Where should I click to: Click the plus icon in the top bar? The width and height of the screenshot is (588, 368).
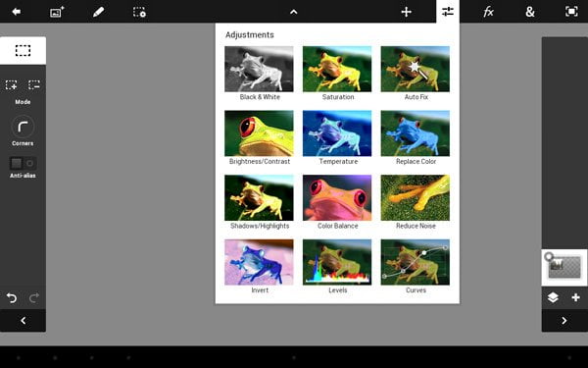coord(406,12)
